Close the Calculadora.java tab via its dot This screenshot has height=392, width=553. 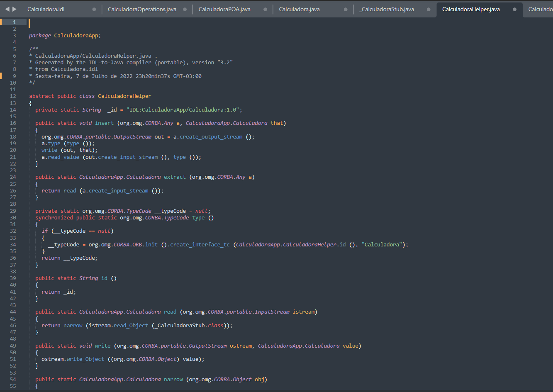[x=346, y=9]
